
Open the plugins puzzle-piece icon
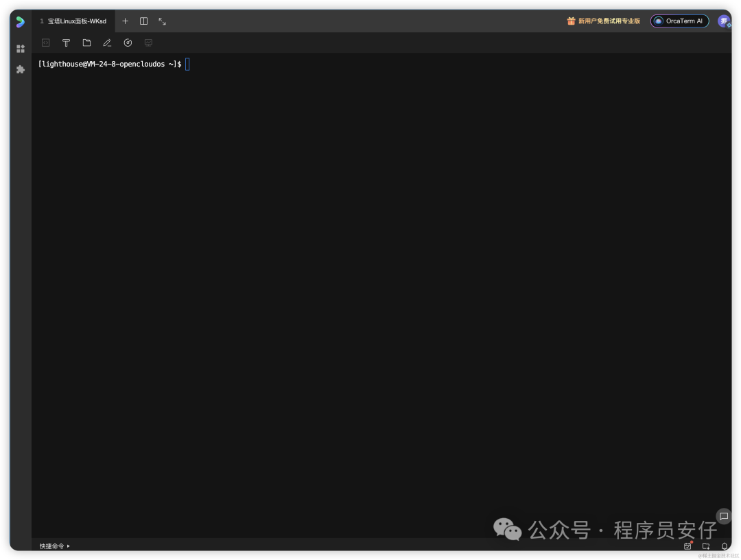click(21, 69)
